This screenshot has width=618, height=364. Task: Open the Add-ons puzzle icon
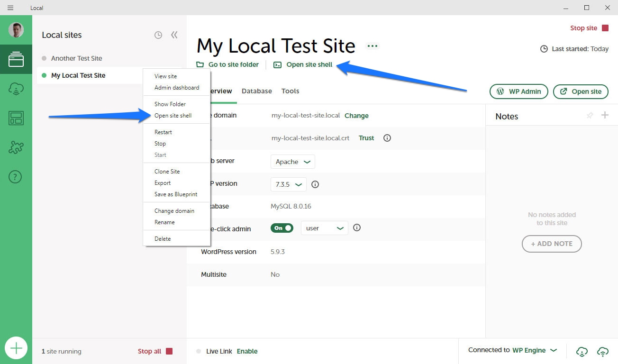tap(16, 147)
